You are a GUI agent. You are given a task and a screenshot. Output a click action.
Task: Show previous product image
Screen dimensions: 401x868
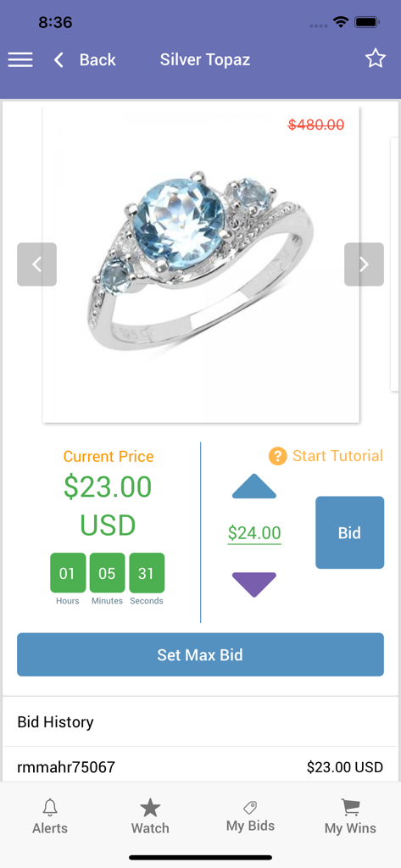click(x=36, y=264)
